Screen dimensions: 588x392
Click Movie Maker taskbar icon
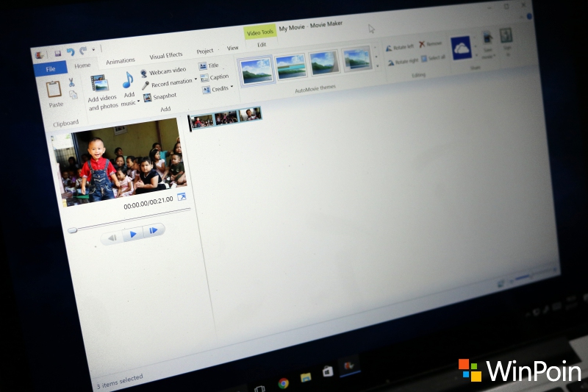(349, 366)
